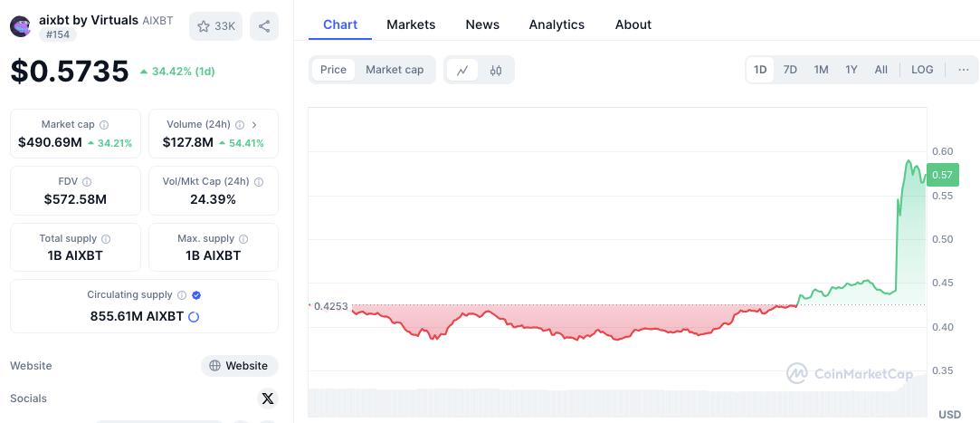Switch to the Analytics tab
Viewport: 980px width, 423px height.
click(557, 24)
